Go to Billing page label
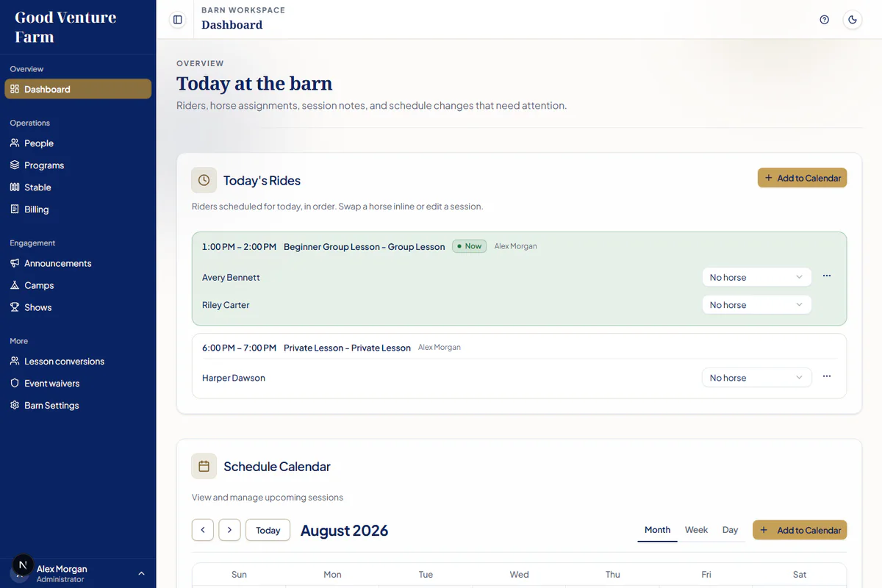Screen dimensions: 882x588 [36, 209]
